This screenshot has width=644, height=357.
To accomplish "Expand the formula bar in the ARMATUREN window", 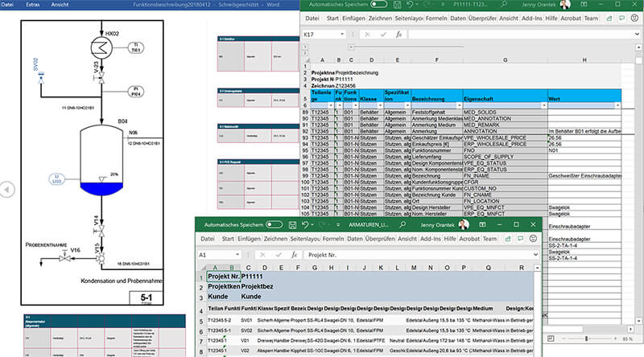I will click(x=535, y=255).
